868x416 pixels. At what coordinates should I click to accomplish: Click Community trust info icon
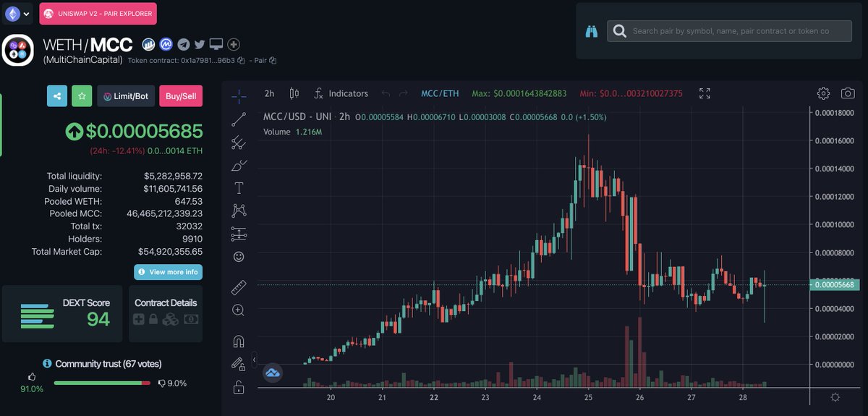(x=47, y=364)
